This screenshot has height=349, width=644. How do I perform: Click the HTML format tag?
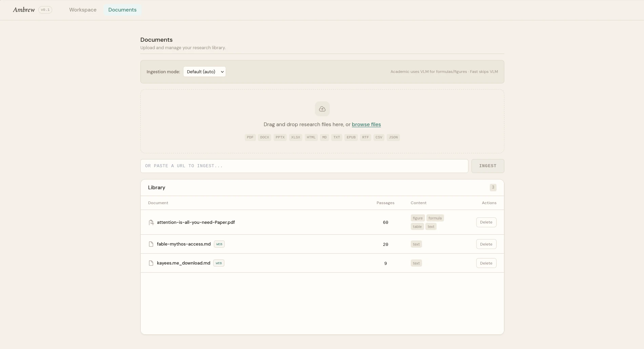point(311,137)
